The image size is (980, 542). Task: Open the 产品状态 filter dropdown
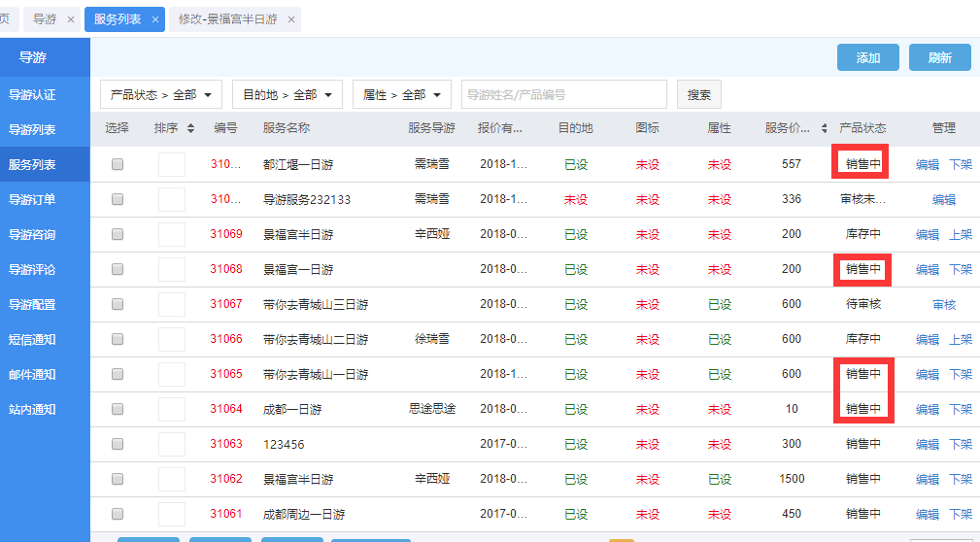(x=161, y=94)
